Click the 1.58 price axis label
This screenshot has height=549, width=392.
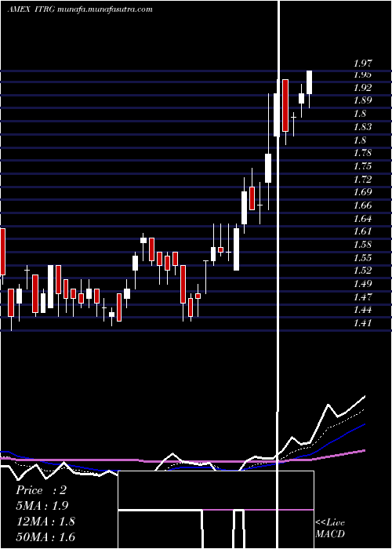pyautogui.click(x=362, y=245)
